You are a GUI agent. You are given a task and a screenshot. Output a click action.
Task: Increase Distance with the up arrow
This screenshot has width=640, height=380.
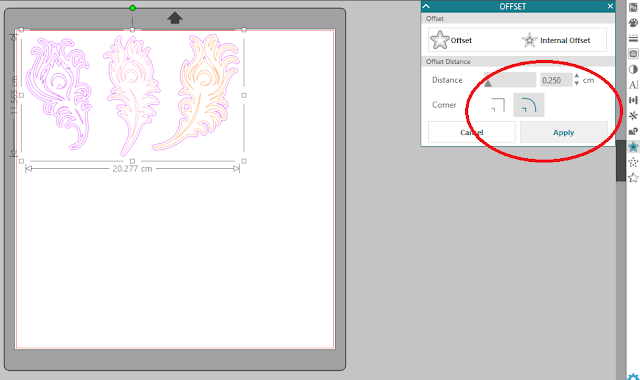click(x=576, y=76)
